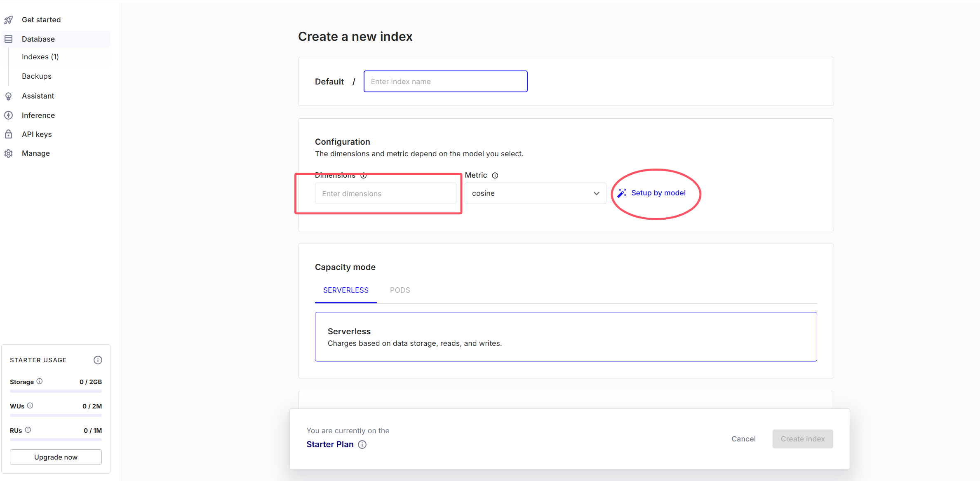Viewport: 980px width, 481px height.
Task: Click the RUs value 0 / 1M
Action: click(x=93, y=431)
